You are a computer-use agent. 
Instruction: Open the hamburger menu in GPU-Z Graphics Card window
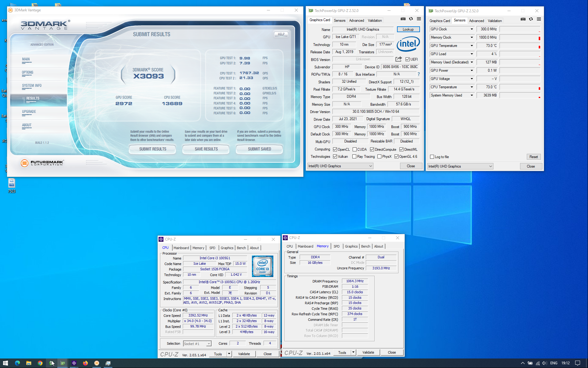pyautogui.click(x=419, y=19)
